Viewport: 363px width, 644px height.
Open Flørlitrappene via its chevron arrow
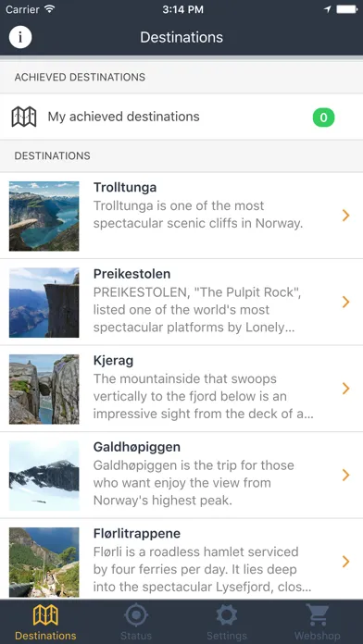tap(346, 562)
